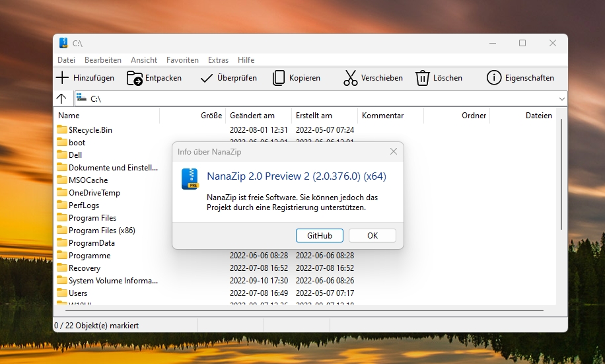Screen dimensions: 605x364
Task: Select the boot folder icon
Action: (x=61, y=142)
